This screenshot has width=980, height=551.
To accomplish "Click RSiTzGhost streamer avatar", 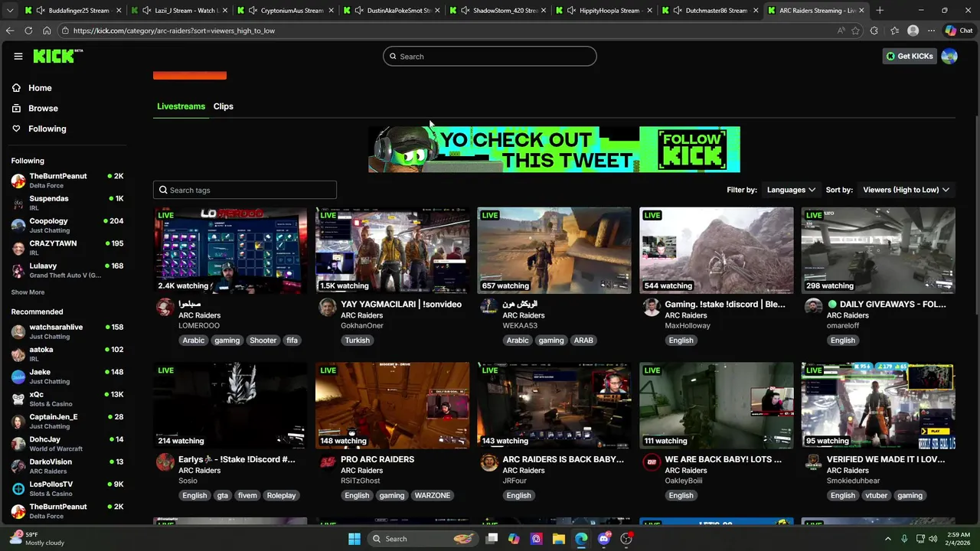I will point(327,462).
